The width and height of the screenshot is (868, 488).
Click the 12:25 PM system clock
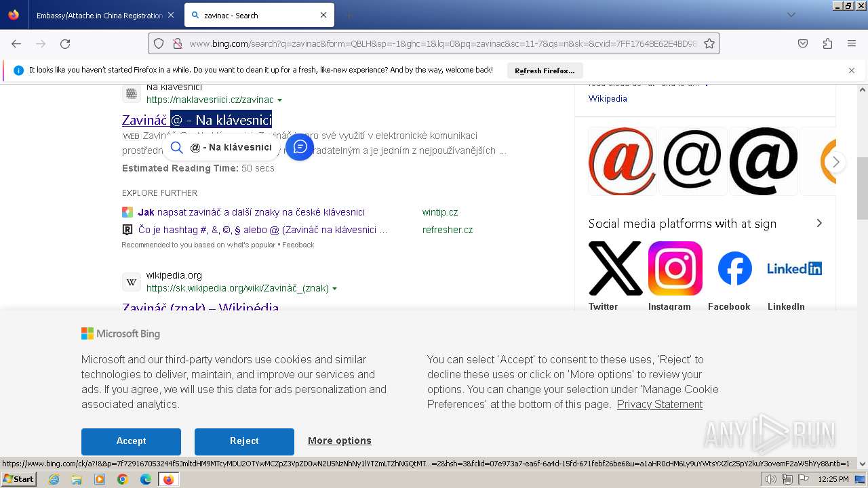point(833,479)
